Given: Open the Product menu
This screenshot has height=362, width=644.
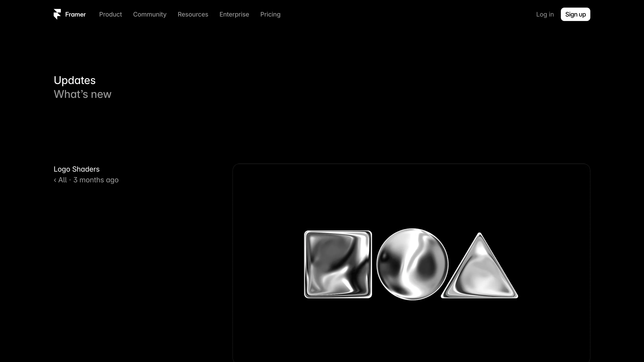Looking at the screenshot, I should (x=110, y=15).
